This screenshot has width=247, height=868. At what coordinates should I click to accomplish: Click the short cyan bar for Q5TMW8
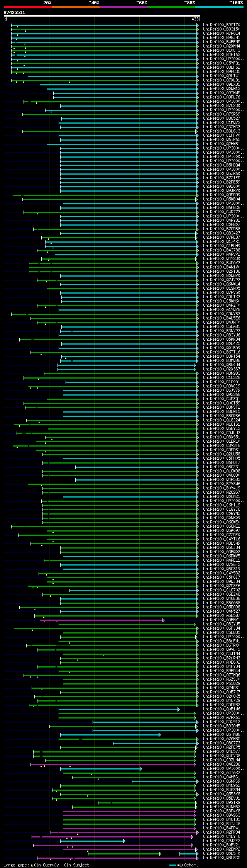[110, 735]
